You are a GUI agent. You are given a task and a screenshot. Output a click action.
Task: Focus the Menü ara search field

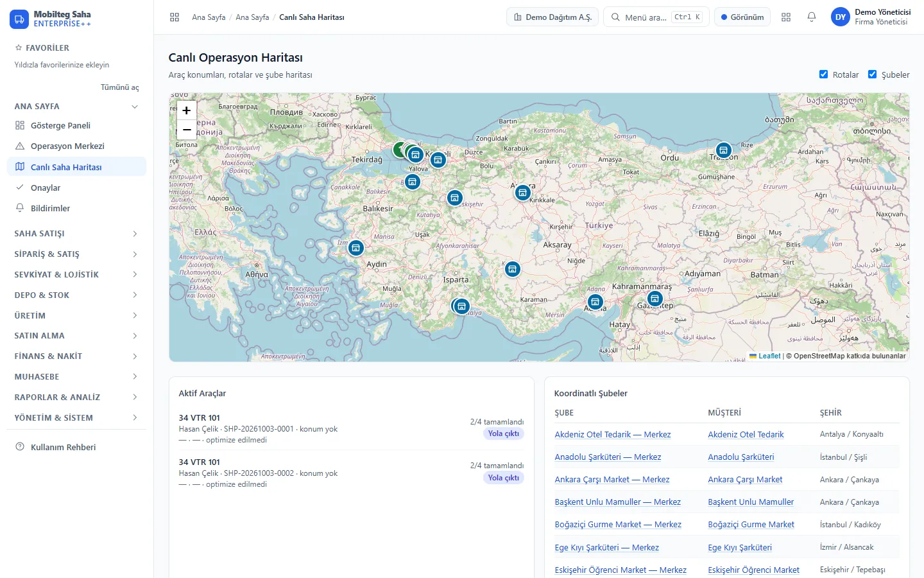tap(656, 17)
